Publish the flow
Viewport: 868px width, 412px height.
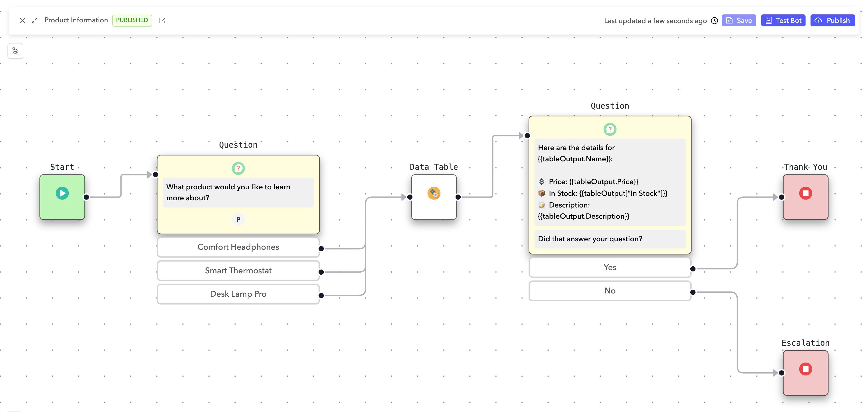coord(832,21)
